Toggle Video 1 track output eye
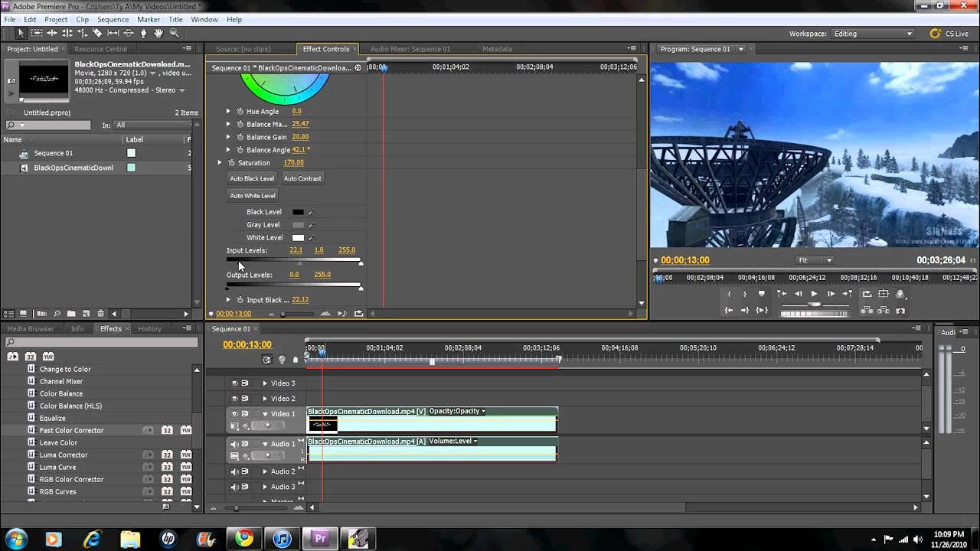The height and width of the screenshot is (551, 980). (x=235, y=413)
